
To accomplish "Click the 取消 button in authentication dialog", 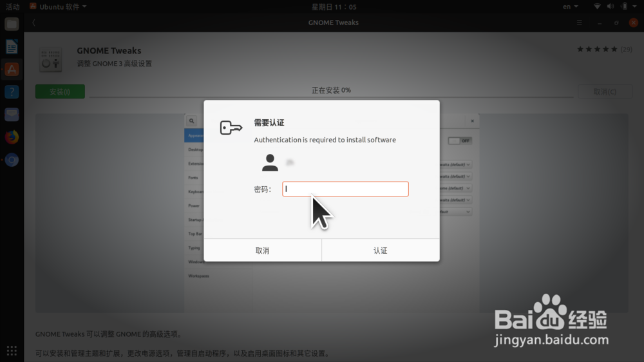I will pos(263,250).
